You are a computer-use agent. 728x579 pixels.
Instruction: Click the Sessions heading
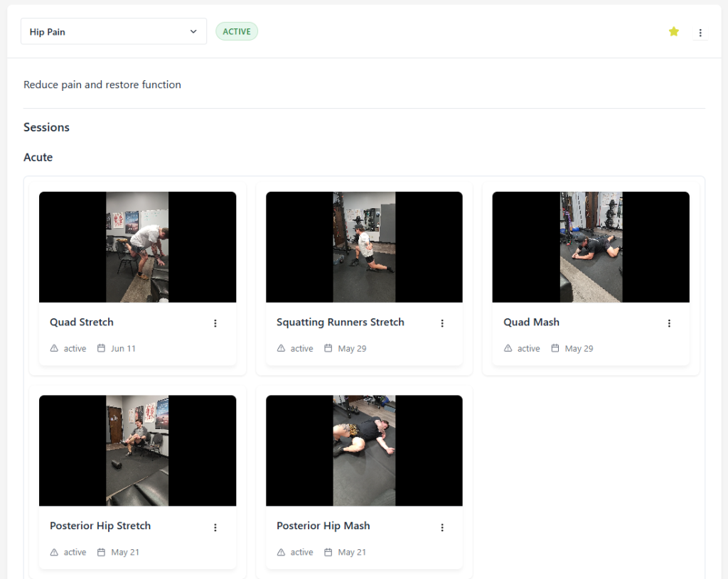coord(46,127)
